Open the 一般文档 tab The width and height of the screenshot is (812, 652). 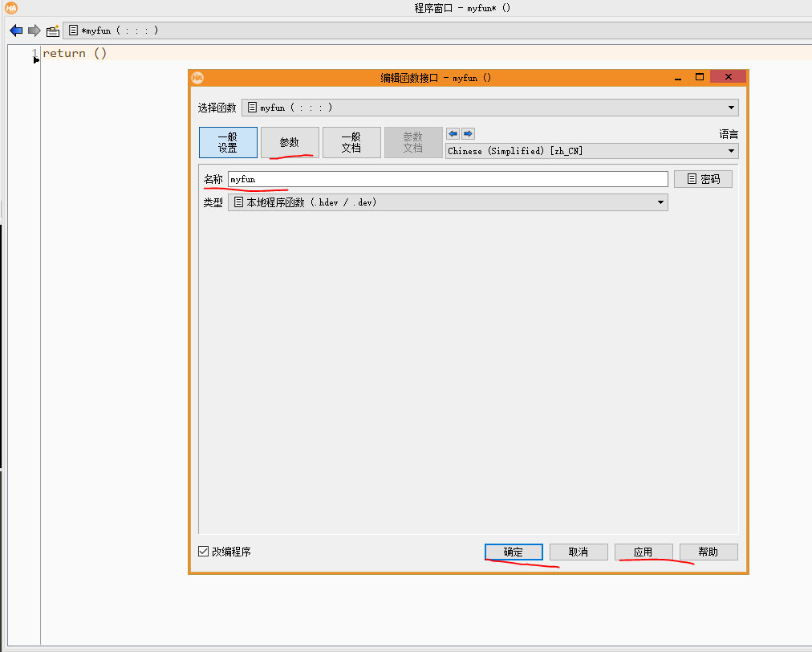click(x=351, y=142)
